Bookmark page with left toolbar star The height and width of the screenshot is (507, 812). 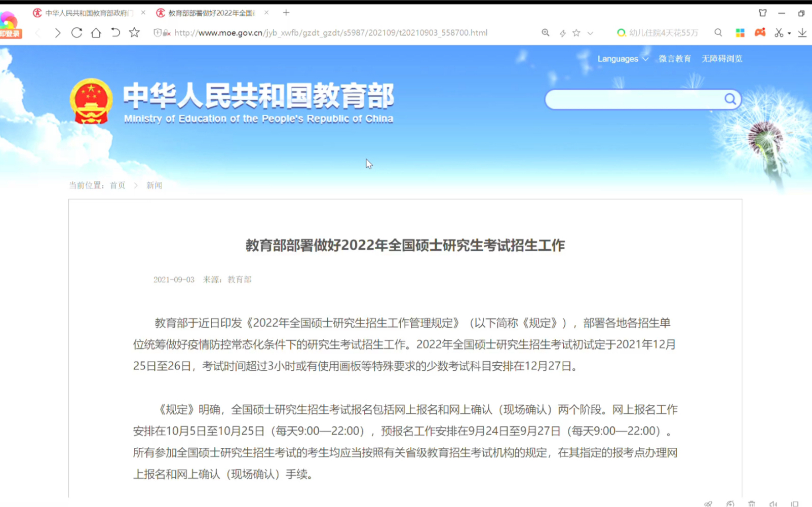(x=134, y=33)
